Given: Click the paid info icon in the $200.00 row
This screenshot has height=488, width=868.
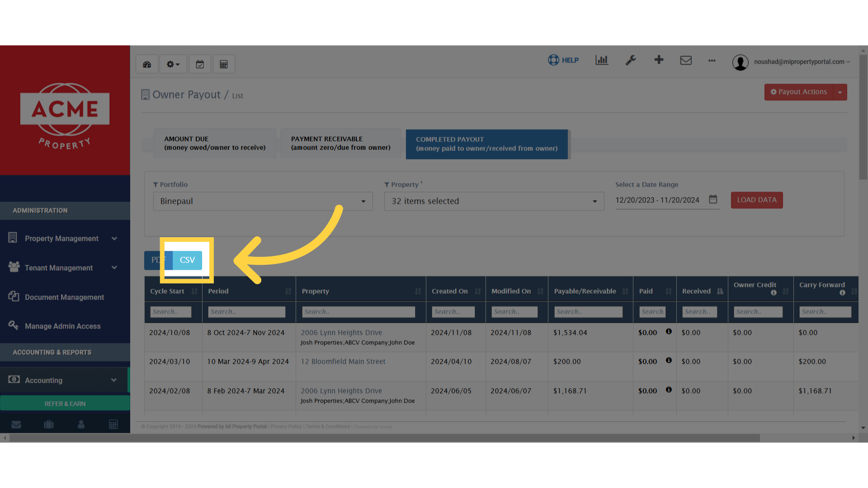Looking at the screenshot, I should tap(669, 361).
